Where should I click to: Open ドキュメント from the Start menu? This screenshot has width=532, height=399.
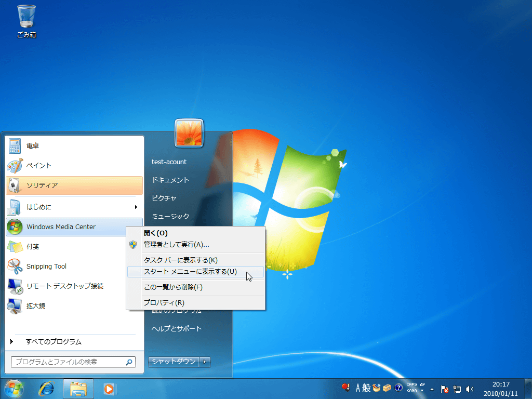(170, 180)
